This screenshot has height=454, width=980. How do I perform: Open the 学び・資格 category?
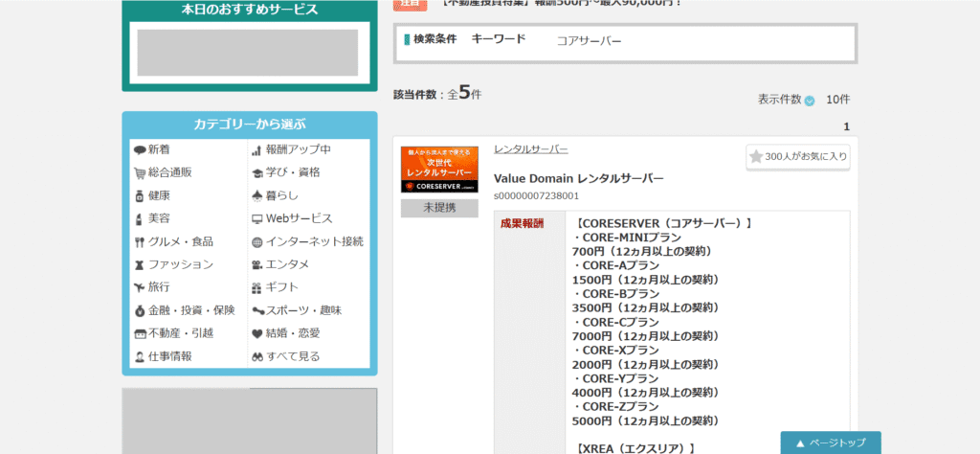click(x=293, y=172)
